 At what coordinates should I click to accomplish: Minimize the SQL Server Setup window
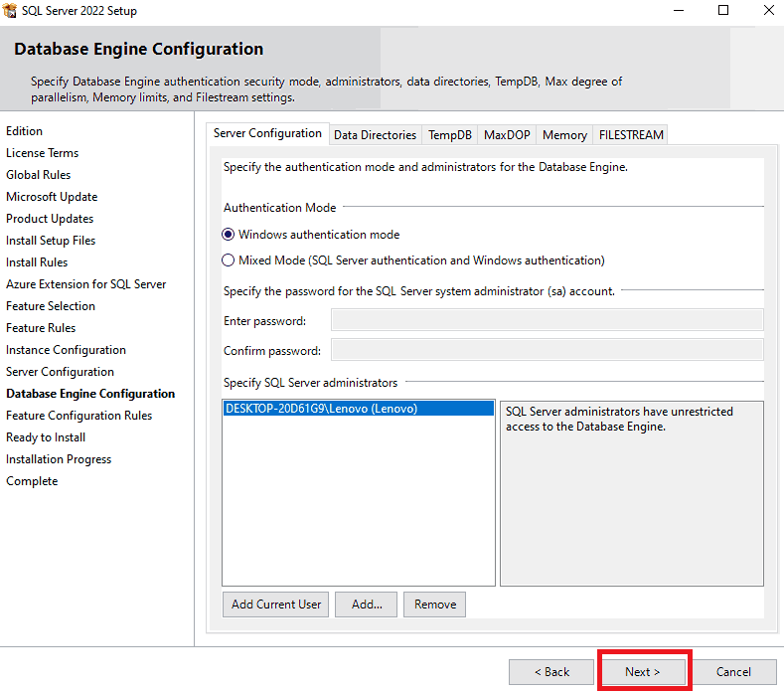coord(677,11)
